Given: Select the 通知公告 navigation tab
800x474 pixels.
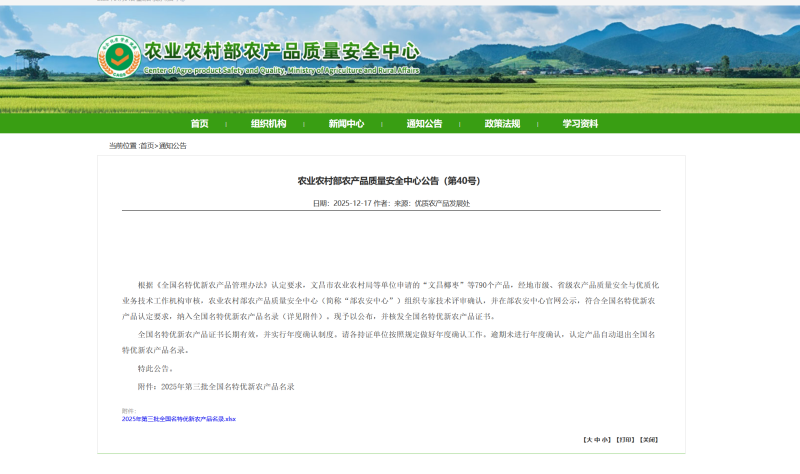Looking at the screenshot, I should pos(424,124).
